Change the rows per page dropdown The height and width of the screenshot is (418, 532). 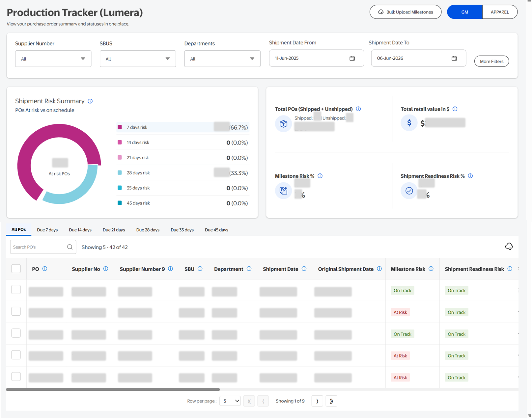[230, 401]
